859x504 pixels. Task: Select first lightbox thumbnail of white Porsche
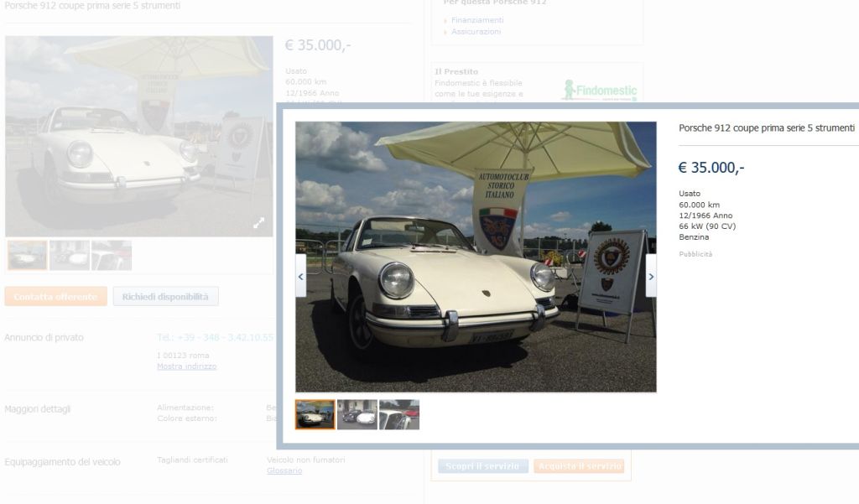pyautogui.click(x=315, y=414)
